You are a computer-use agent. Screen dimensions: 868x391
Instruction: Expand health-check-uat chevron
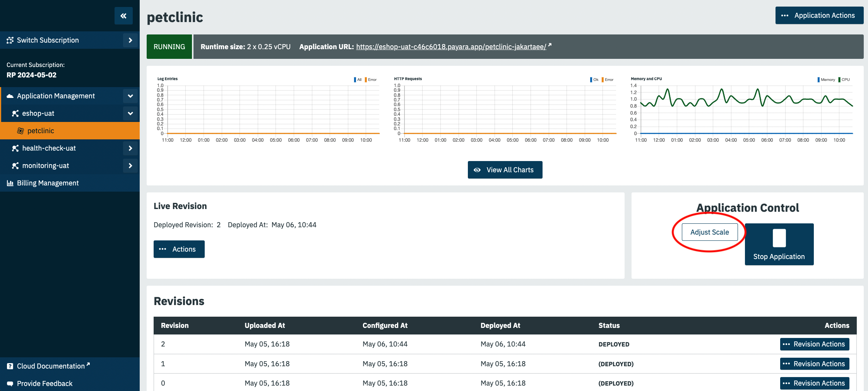coord(130,148)
